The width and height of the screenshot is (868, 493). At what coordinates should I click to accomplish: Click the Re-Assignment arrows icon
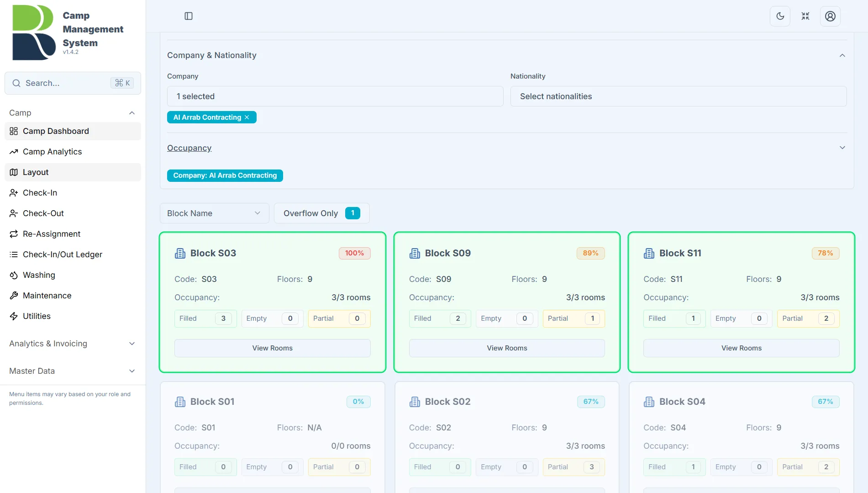click(x=14, y=234)
